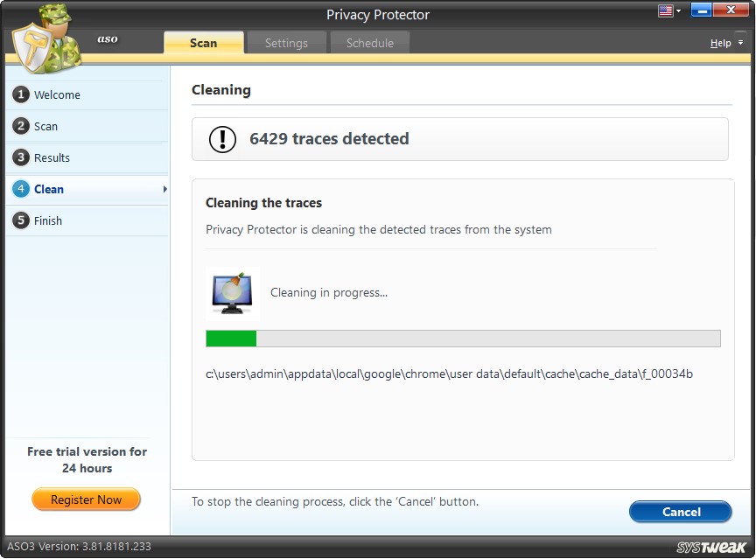Select step 1 Welcome circle icon

pyautogui.click(x=22, y=94)
